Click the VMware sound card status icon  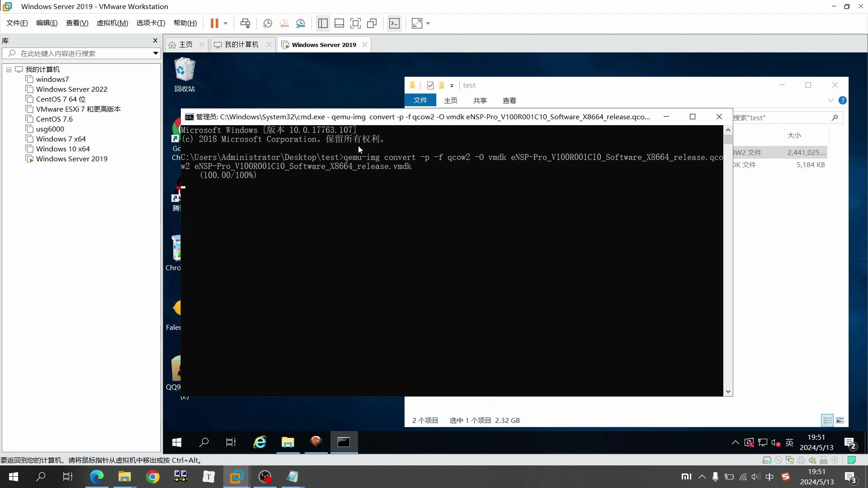coord(812,460)
